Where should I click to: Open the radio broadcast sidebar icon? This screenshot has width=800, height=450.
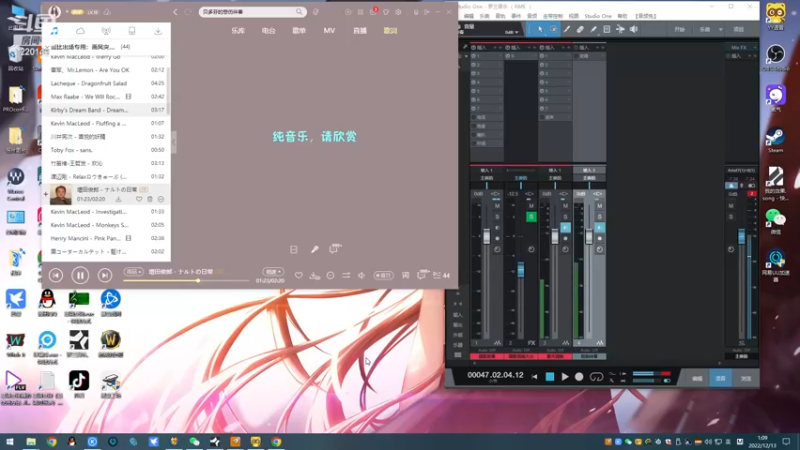click(x=106, y=31)
